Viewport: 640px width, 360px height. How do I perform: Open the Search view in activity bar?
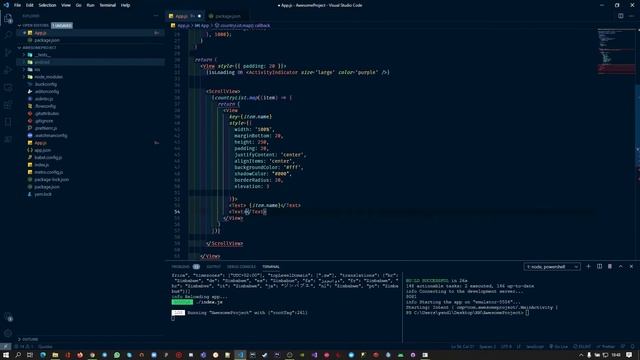pos(8,36)
